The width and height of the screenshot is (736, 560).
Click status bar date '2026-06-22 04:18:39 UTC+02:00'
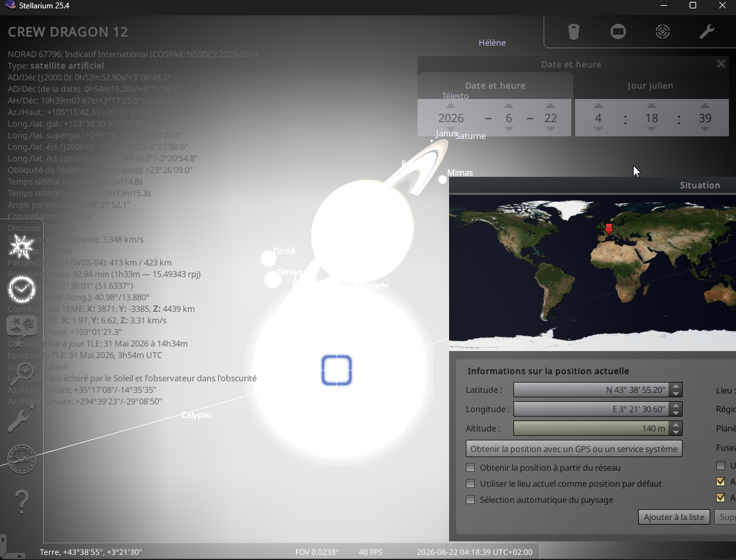click(x=475, y=552)
